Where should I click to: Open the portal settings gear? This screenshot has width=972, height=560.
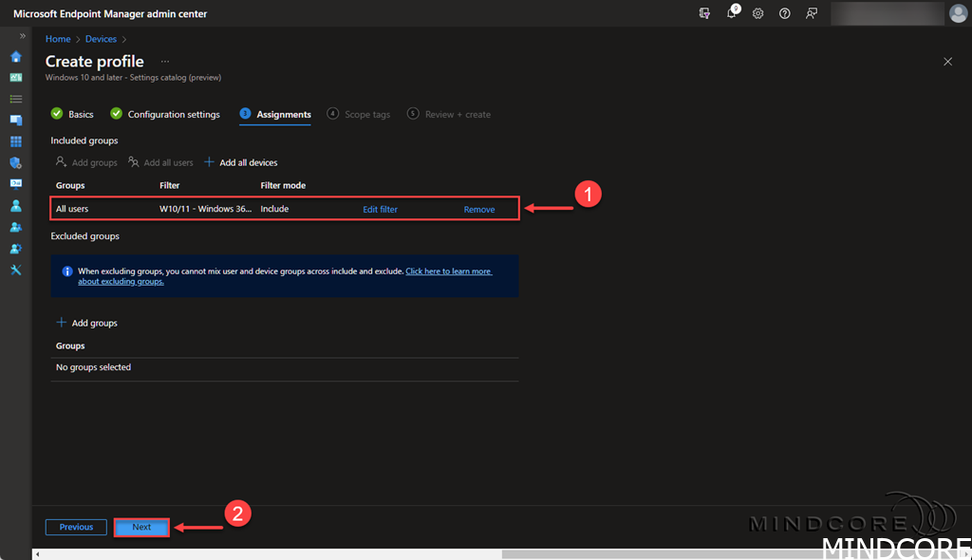(758, 13)
